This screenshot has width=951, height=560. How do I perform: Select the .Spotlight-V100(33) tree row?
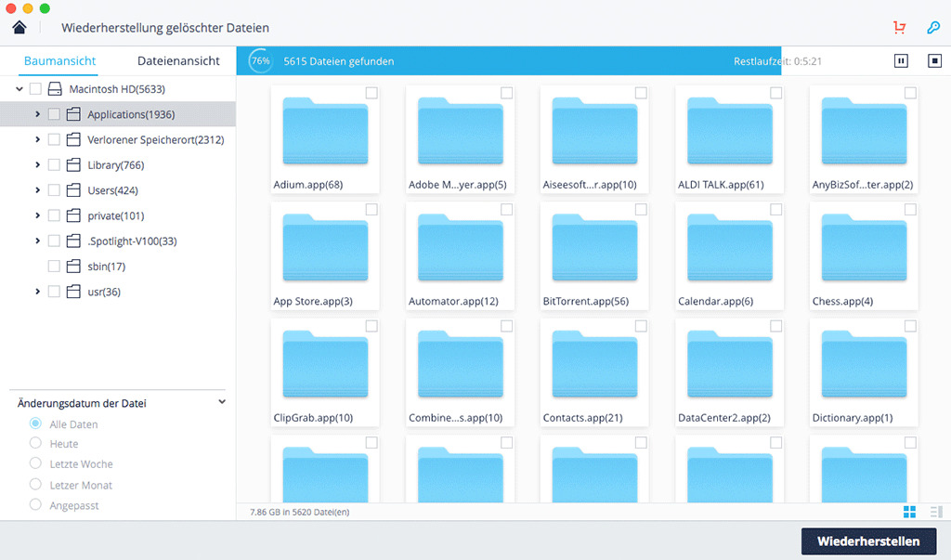118,241
